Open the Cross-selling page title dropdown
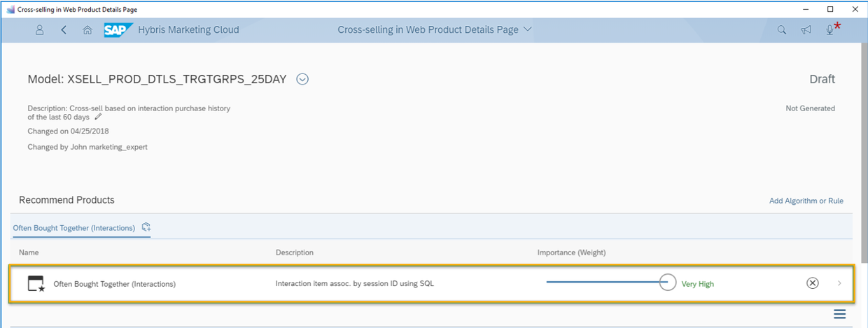 point(528,29)
